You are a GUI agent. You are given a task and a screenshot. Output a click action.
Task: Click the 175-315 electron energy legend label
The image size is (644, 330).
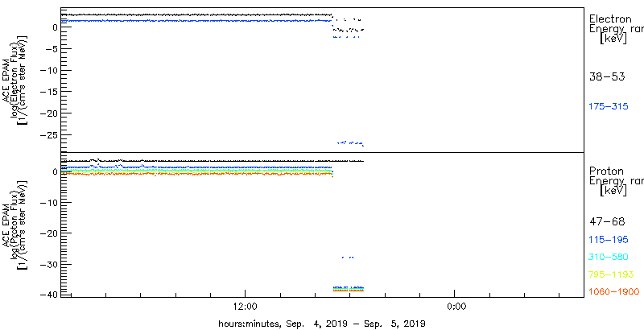pyautogui.click(x=609, y=107)
